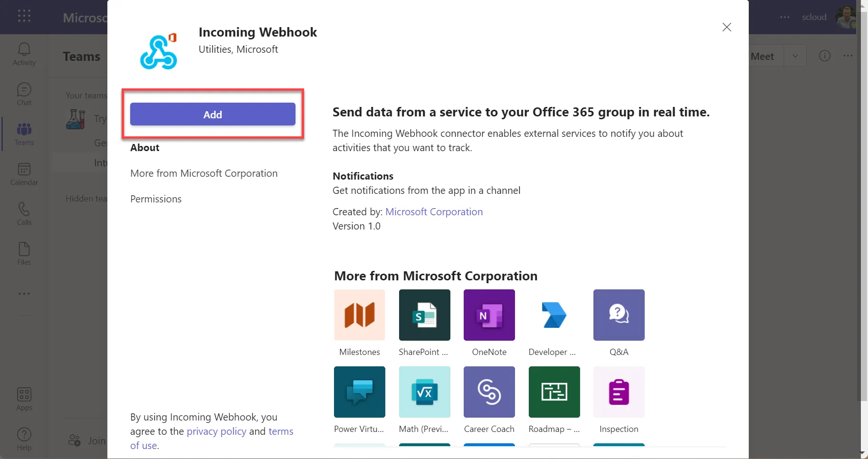The image size is (868, 459).
Task: Click the Incoming Webhook app logo
Action: coord(159,51)
